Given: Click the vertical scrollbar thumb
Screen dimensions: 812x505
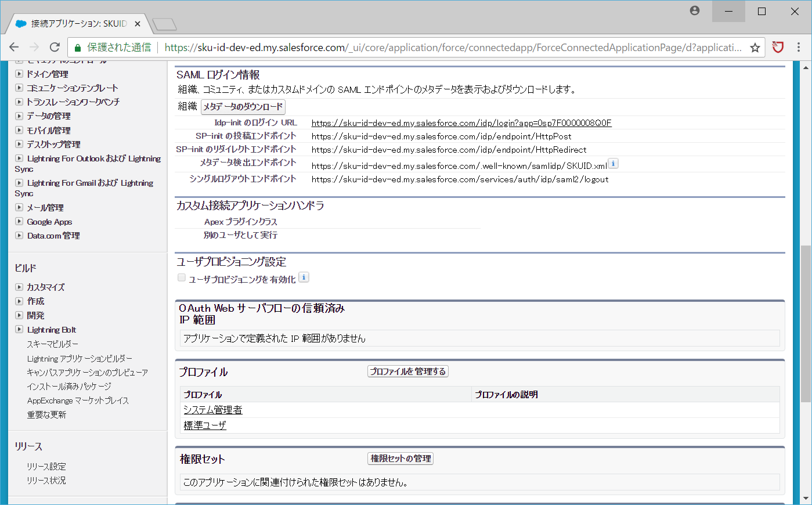Looking at the screenshot, I should coord(806,324).
